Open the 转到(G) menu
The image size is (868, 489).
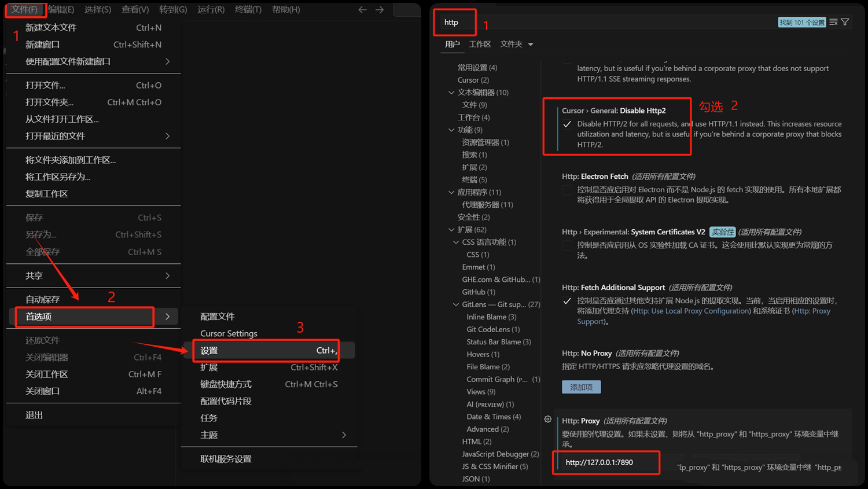tap(174, 10)
